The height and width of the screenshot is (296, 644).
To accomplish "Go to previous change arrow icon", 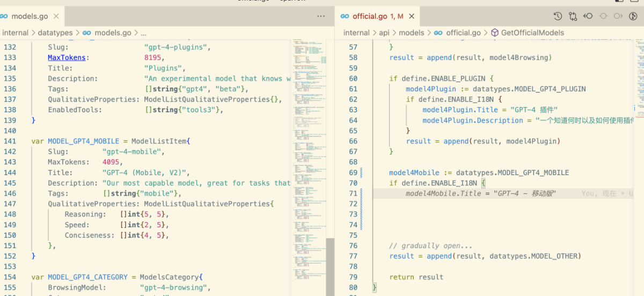I will 588,16.
